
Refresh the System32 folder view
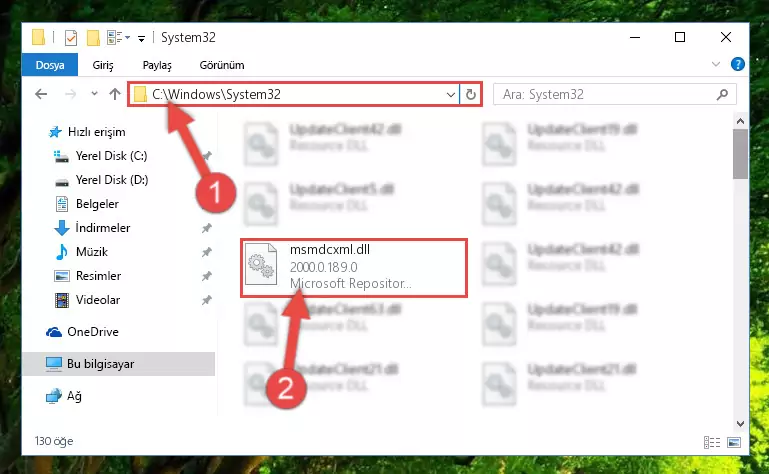tap(470, 94)
